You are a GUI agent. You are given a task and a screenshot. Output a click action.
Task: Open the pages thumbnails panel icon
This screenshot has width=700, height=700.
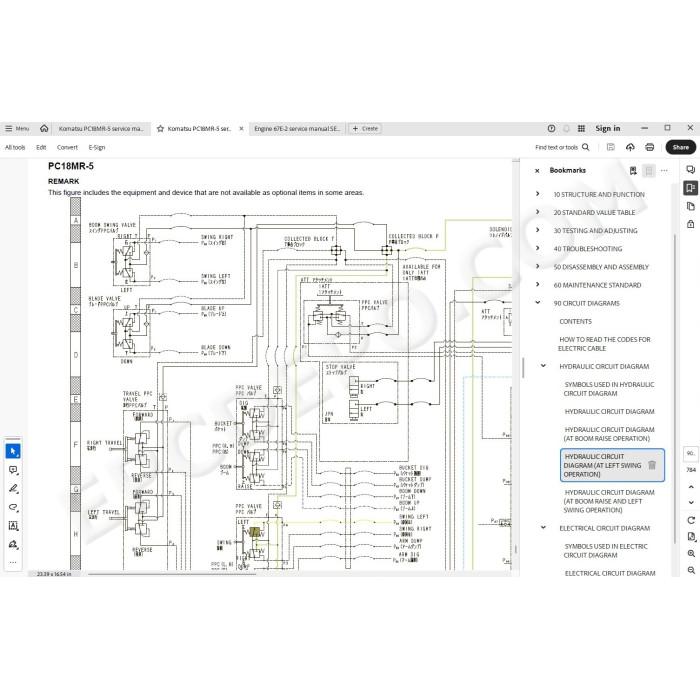click(x=691, y=206)
